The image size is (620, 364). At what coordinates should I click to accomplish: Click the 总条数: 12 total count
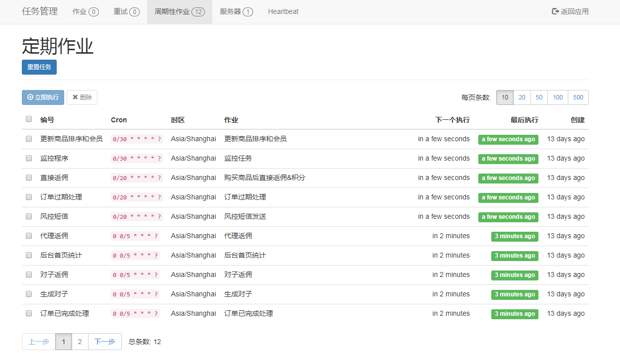point(145,342)
